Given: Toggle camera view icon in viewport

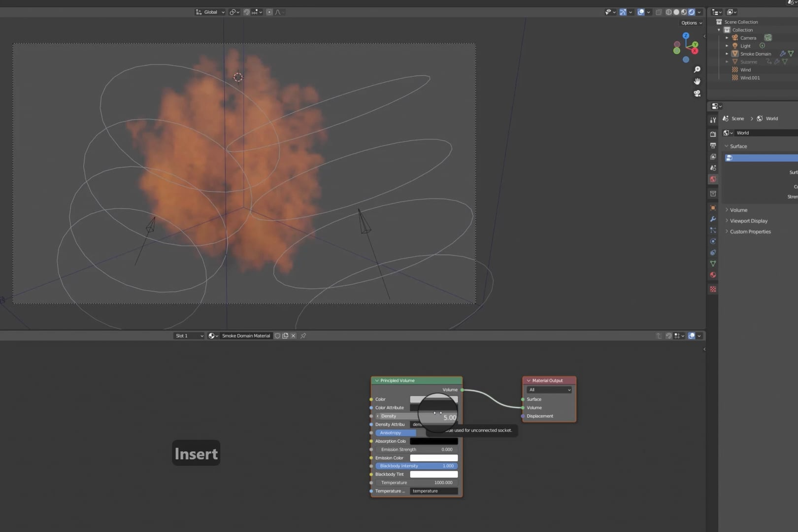Looking at the screenshot, I should [x=697, y=94].
